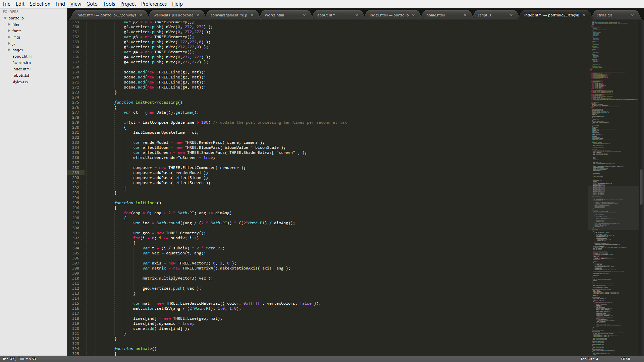The image size is (644, 362).
Task: Click the vertical scrollbar thumb
Action: click(x=641, y=187)
